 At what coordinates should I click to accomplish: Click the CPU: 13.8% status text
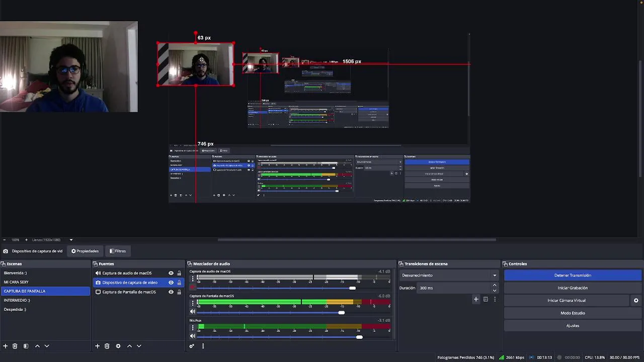[x=595, y=357]
